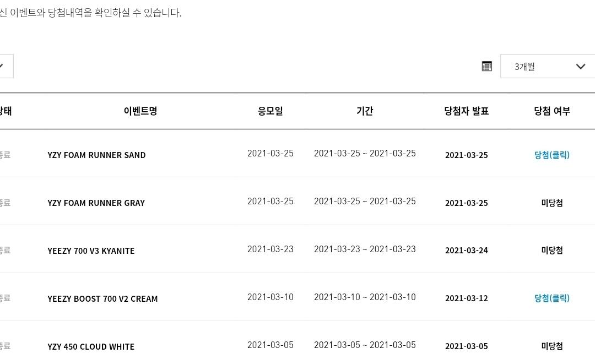Open YZY 450 CLOUD WHITE event
The height and width of the screenshot is (364, 595).
coord(91,346)
